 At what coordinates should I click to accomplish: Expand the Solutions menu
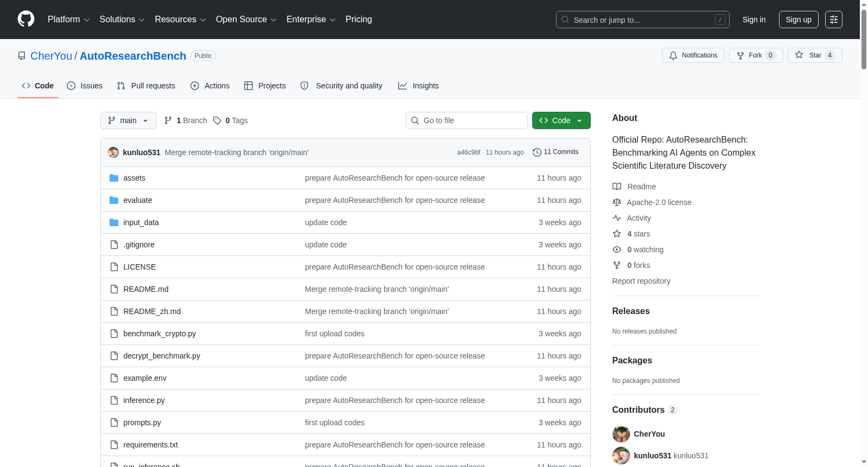[x=122, y=20]
